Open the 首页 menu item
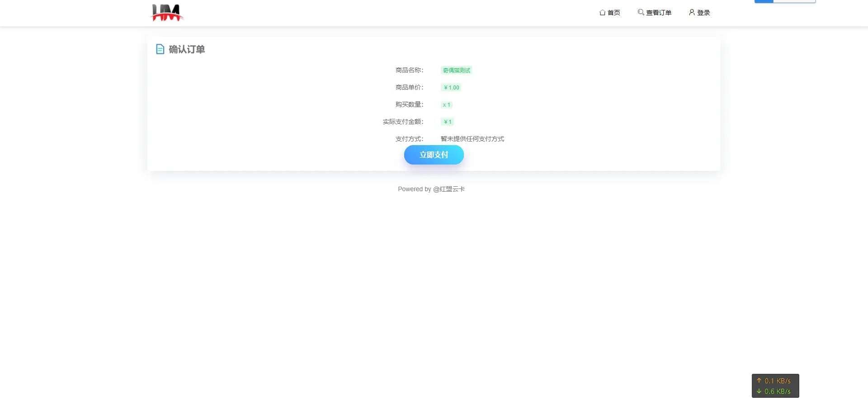868x410 pixels. click(x=613, y=13)
